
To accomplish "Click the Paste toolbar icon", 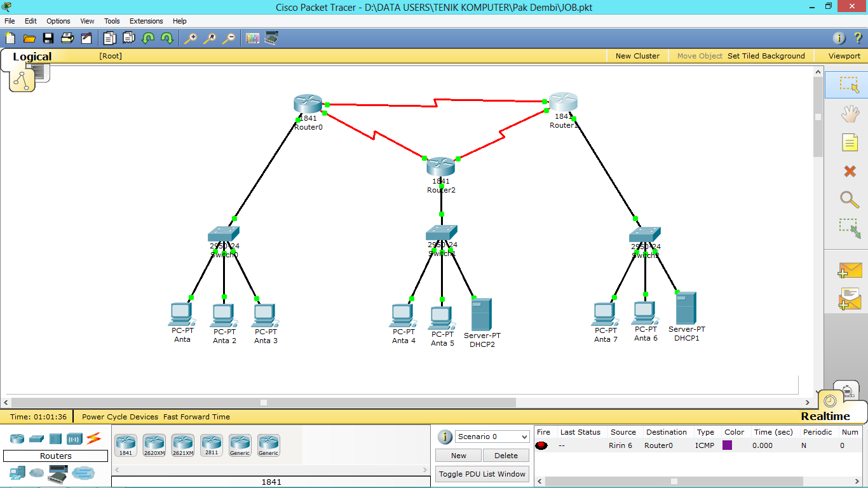I will pos(129,38).
